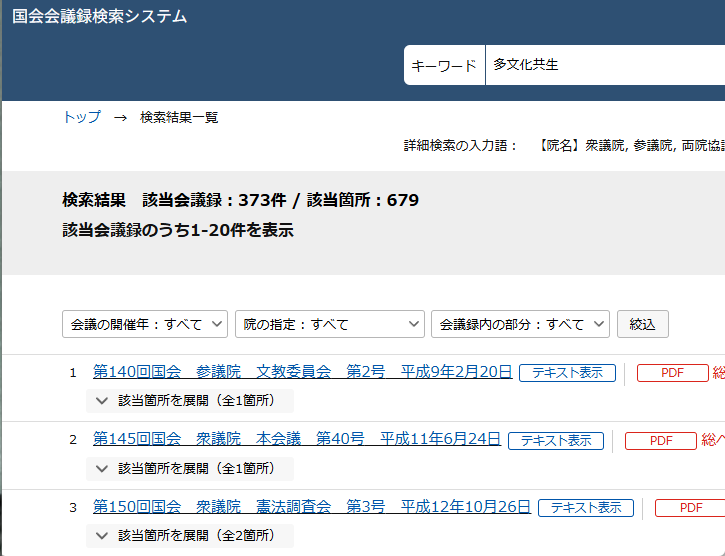Click テキスト表示 for the second result

click(556, 441)
